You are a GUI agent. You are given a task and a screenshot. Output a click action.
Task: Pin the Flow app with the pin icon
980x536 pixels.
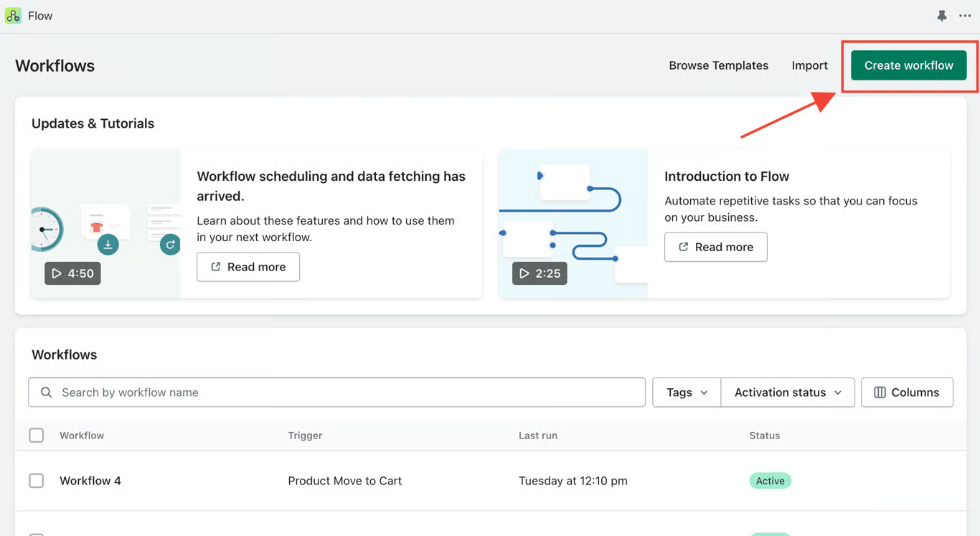(x=942, y=16)
